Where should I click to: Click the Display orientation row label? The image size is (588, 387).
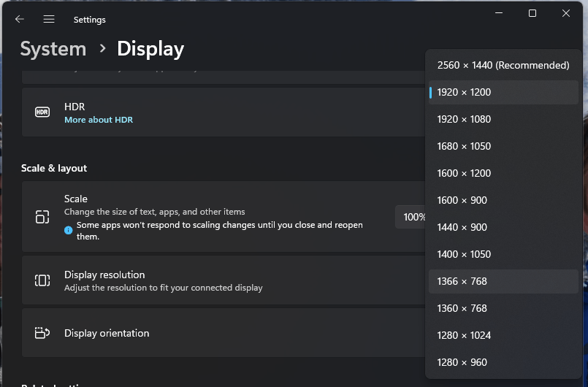coord(107,333)
